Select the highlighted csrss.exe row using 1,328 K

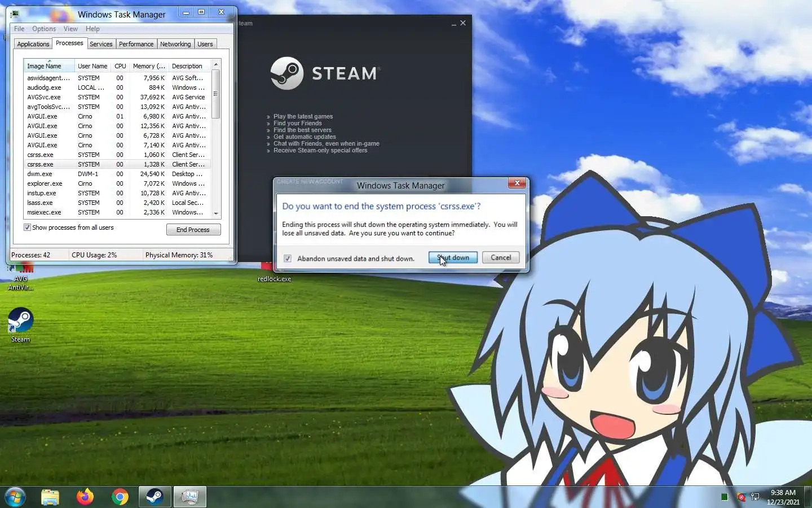117,164
